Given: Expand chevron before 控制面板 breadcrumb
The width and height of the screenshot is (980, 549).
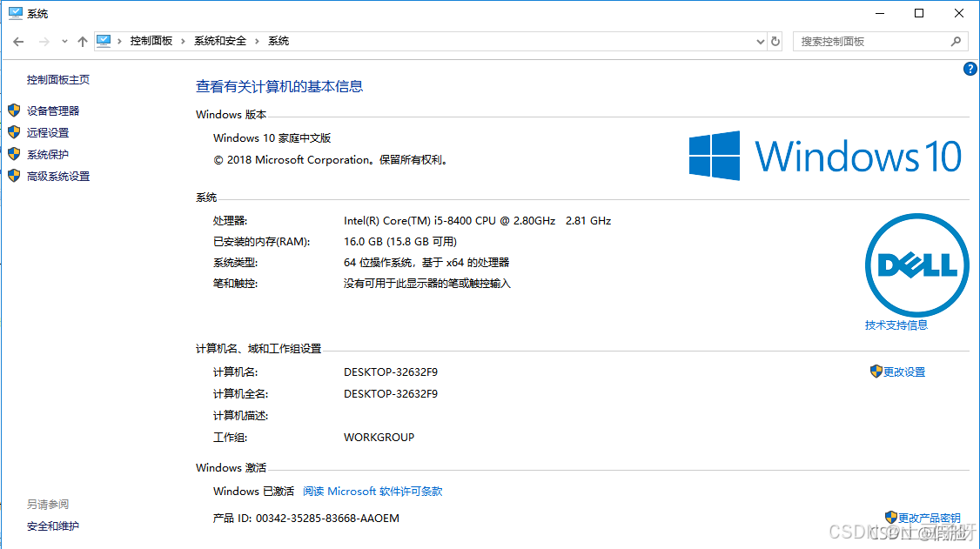Looking at the screenshot, I should 119,41.
